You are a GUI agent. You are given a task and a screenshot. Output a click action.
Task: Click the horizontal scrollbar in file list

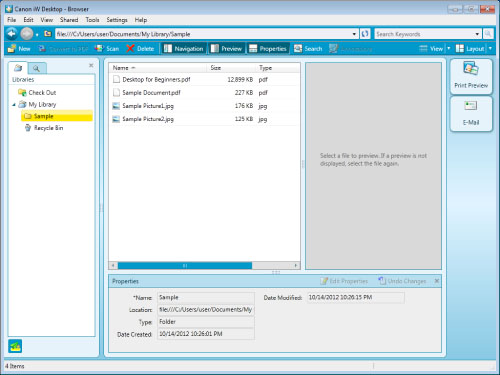click(x=185, y=266)
